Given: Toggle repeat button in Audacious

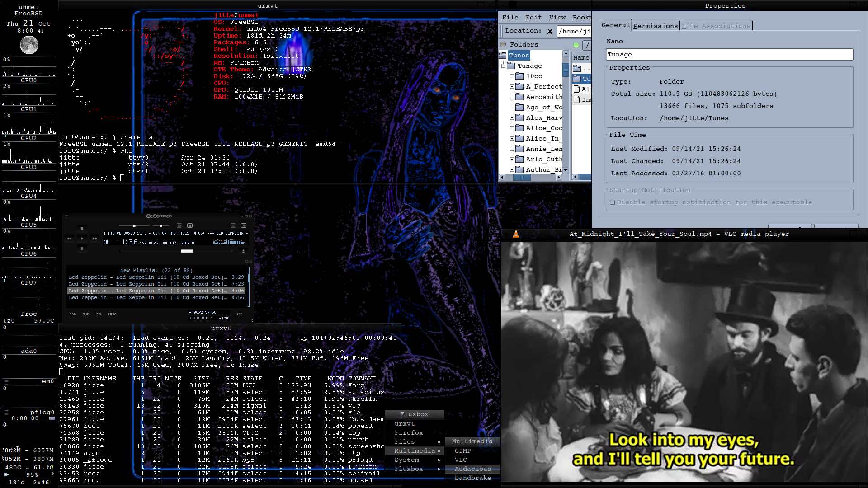Looking at the screenshot, I should tap(244, 225).
